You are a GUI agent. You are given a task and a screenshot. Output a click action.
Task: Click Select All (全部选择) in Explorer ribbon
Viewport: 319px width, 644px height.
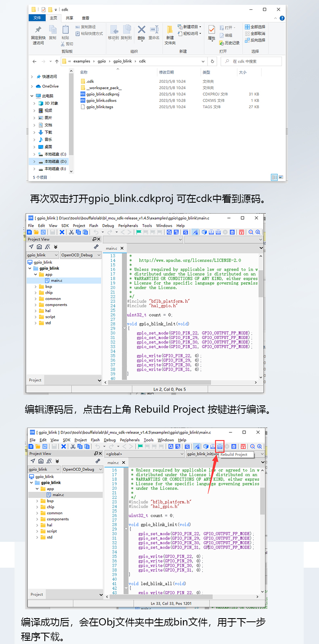[x=255, y=27]
